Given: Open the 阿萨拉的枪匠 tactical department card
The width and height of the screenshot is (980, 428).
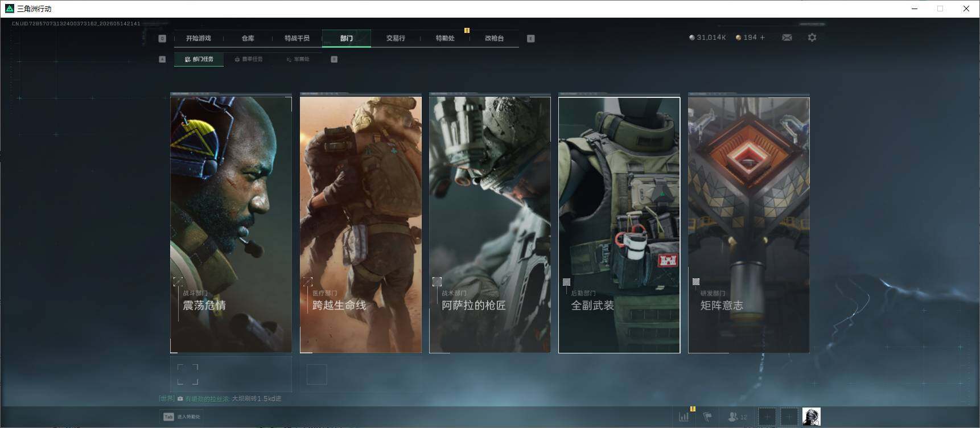Looking at the screenshot, I should point(490,224).
